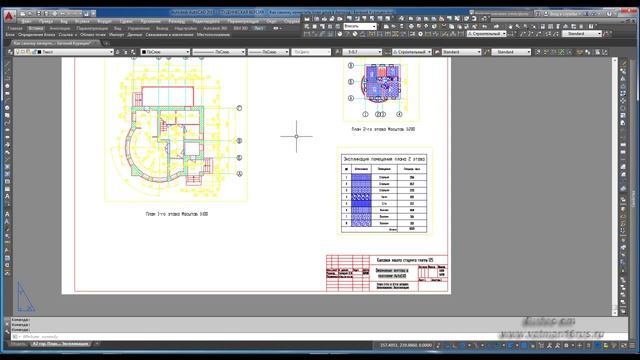The image size is (640, 360).
Task: Select the Arc tool in Draw toolbar
Action: pos(7,100)
